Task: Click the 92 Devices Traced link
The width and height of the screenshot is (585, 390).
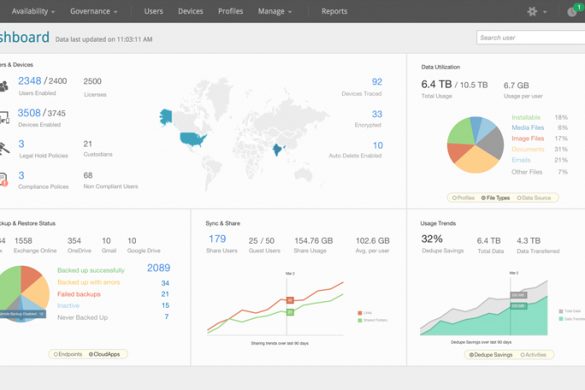Action: [377, 82]
